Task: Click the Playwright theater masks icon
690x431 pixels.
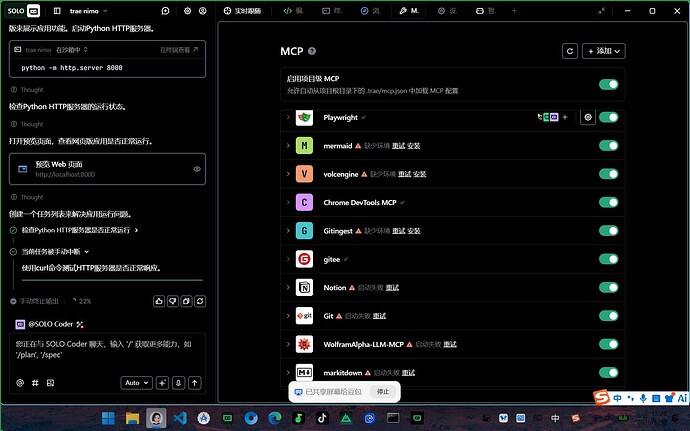Action: [x=304, y=118]
